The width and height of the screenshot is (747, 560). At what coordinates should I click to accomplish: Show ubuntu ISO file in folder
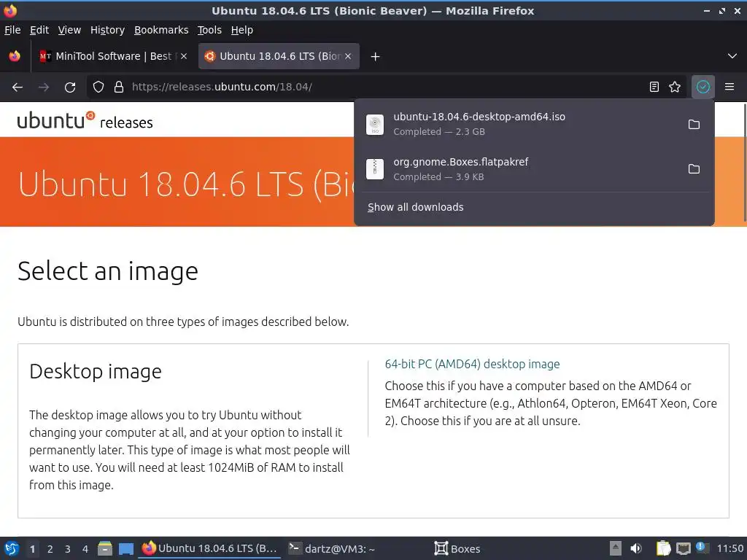694,124
